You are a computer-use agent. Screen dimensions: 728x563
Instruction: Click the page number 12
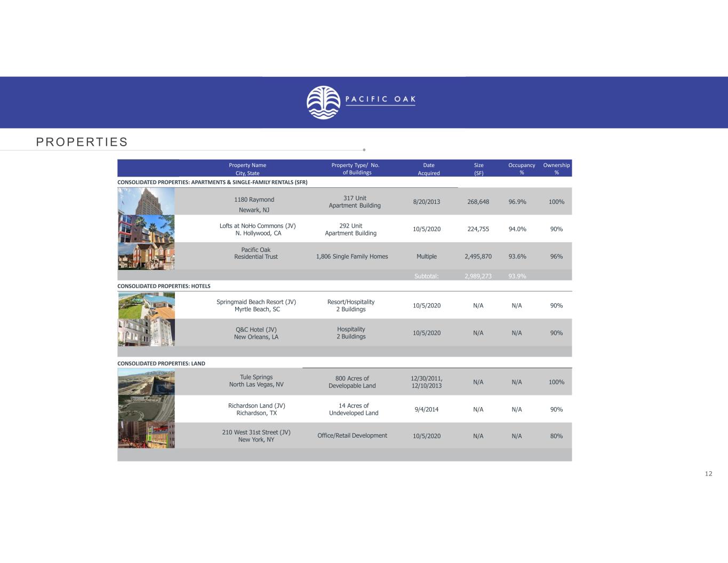click(708, 474)
